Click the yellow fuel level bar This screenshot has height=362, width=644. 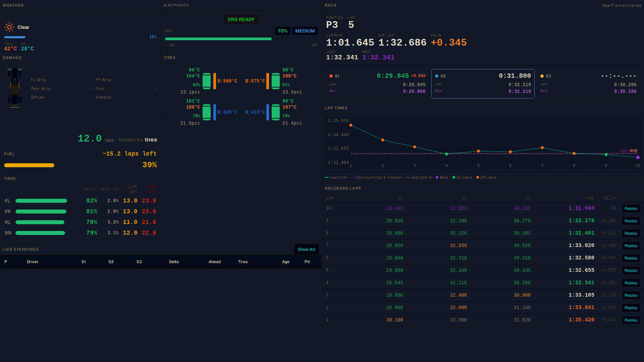point(29,165)
